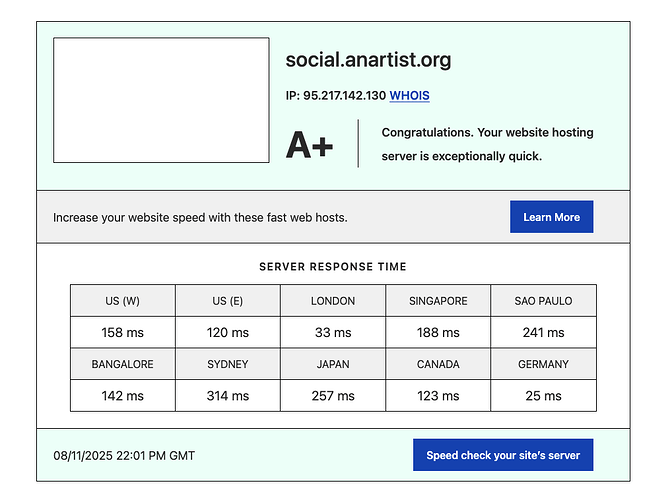Click the 08/11/2025 22:01 PM GMT timestamp
671x500 pixels.
[x=124, y=455]
